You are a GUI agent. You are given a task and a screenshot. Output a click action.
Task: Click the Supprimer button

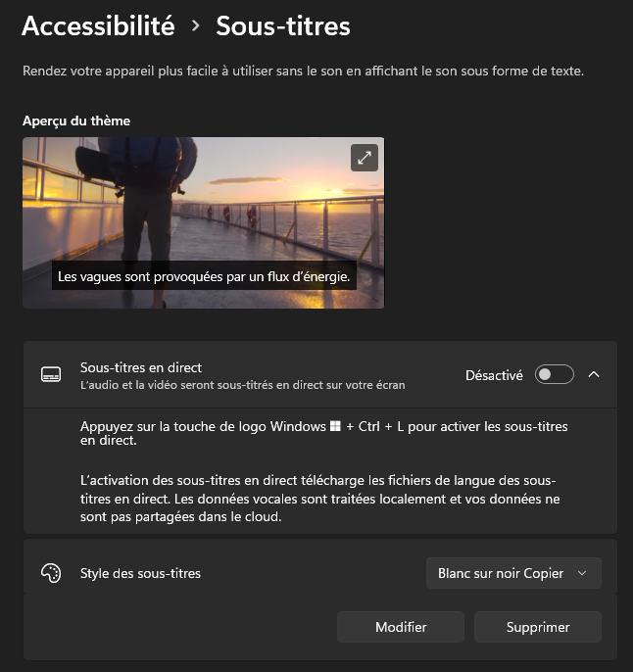tap(538, 627)
